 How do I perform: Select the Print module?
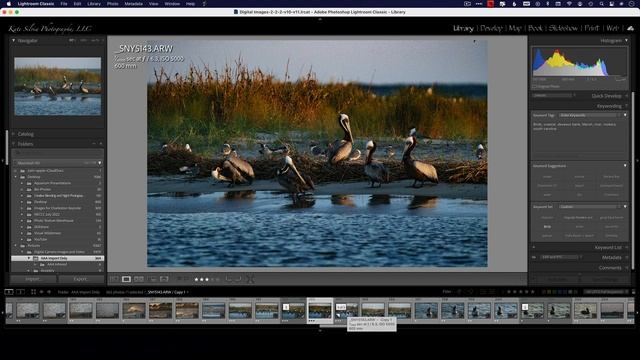(592, 28)
